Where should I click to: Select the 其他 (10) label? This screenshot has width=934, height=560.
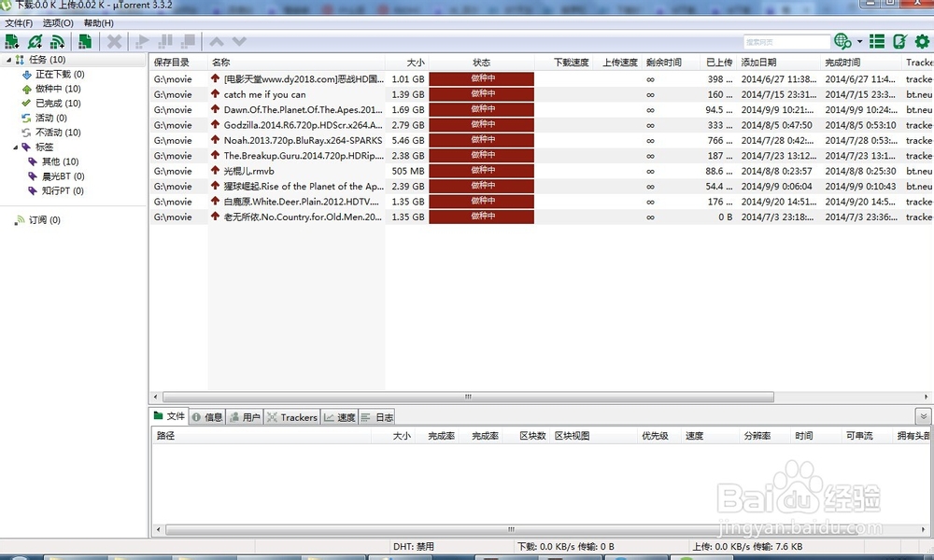60,161
